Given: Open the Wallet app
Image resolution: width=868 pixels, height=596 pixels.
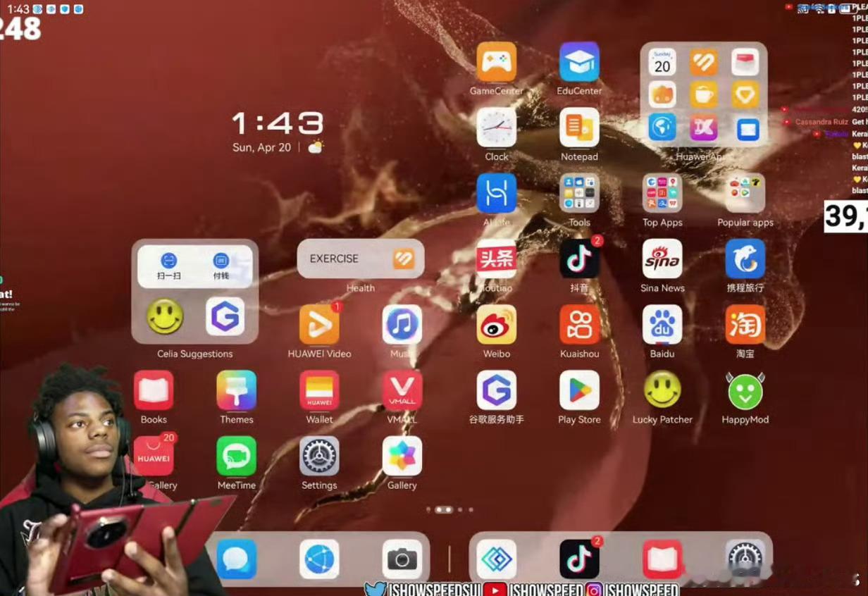Looking at the screenshot, I should pos(319,390).
